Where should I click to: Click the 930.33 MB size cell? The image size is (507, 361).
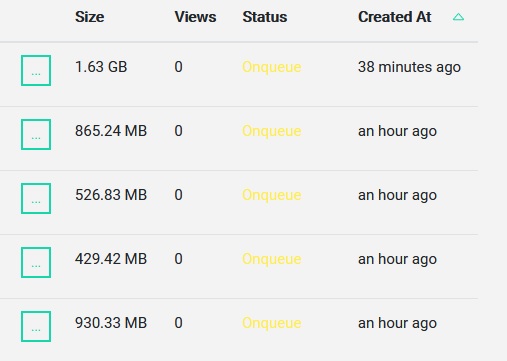coord(111,323)
